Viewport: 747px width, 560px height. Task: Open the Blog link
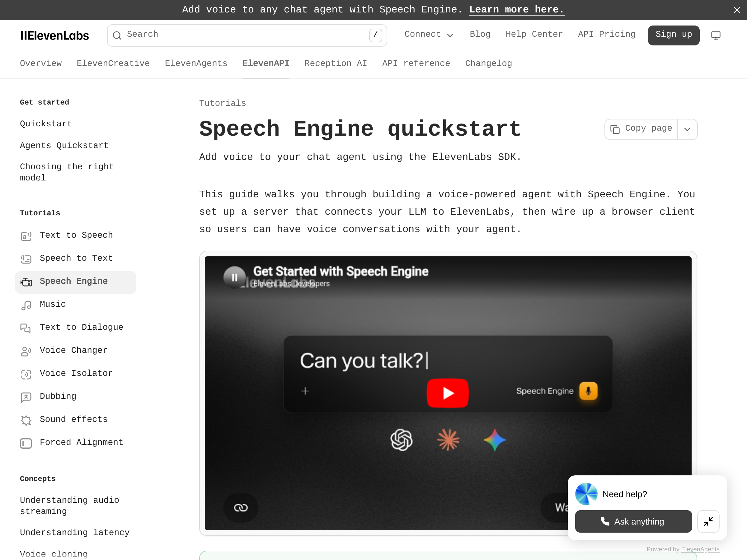tap(480, 35)
